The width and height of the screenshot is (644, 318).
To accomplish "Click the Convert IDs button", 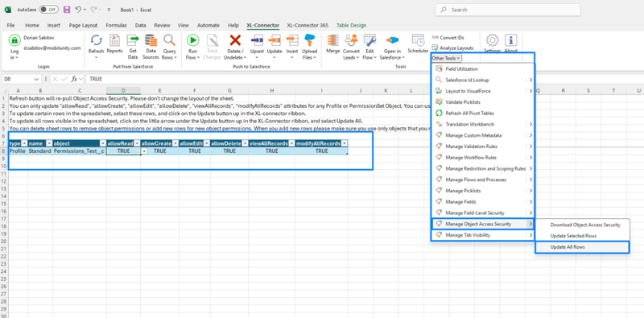I will pyautogui.click(x=448, y=37).
